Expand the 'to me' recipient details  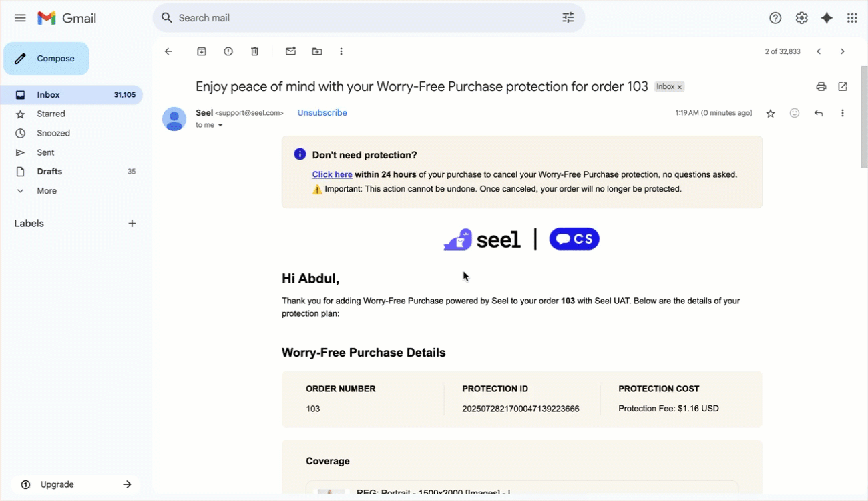coord(220,126)
